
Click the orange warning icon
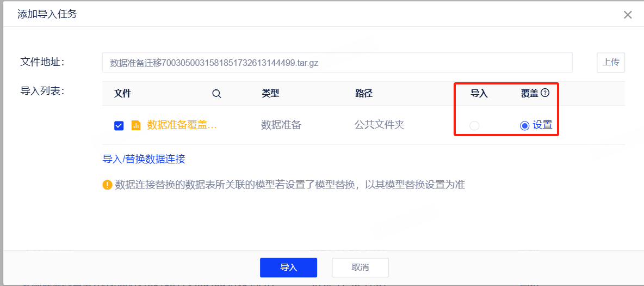coord(107,185)
